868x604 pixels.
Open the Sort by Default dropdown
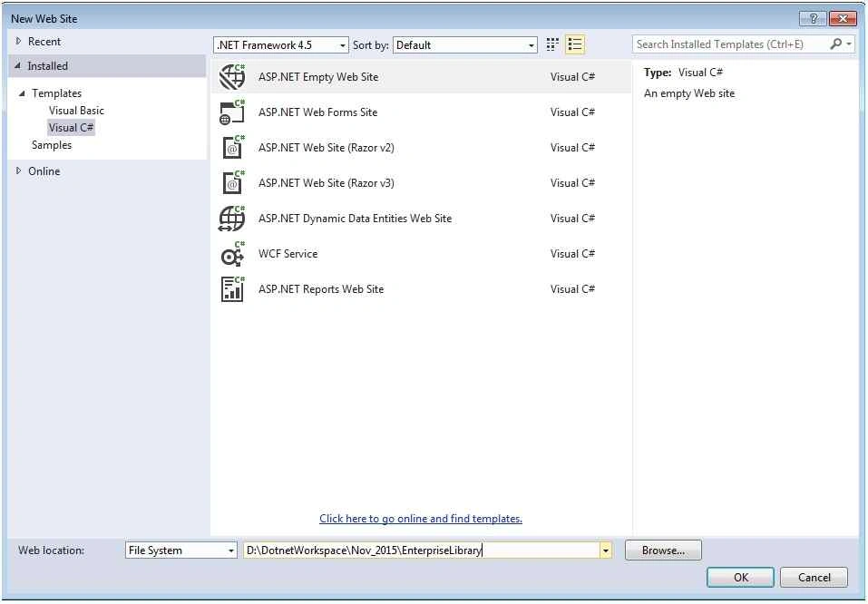click(465, 44)
